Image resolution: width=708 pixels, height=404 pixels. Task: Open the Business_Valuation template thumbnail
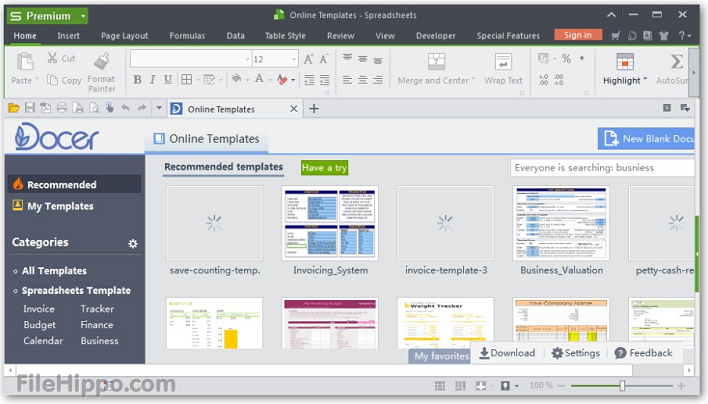pyautogui.click(x=561, y=223)
